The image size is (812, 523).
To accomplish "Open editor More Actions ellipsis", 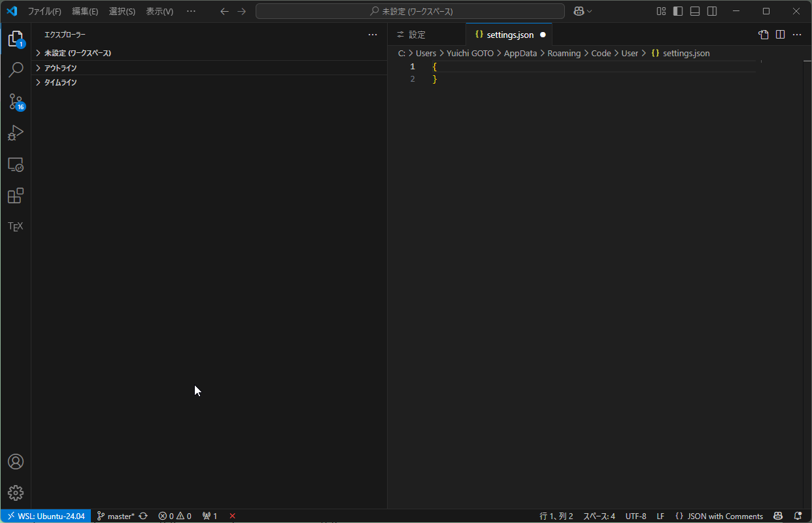I will (x=797, y=35).
